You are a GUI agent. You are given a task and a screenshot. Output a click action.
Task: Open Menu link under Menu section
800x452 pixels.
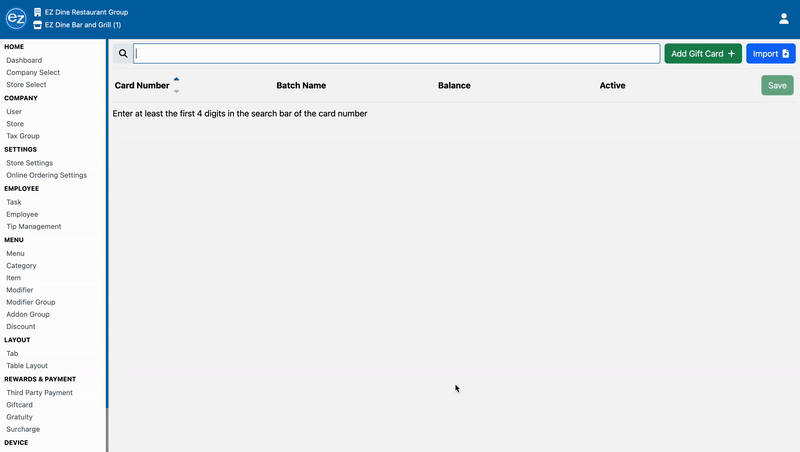[15, 254]
